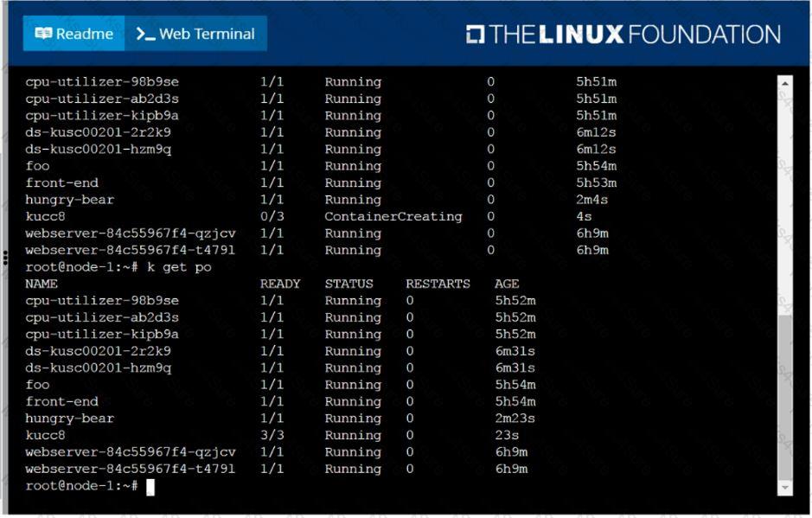Click the 0/3 ready value for kucc8
The image size is (812, 518).
point(272,216)
